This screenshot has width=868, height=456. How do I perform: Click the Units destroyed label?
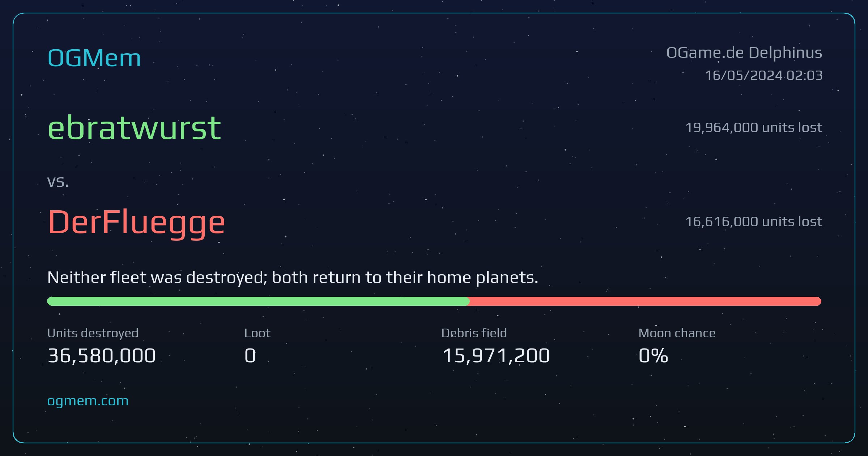click(93, 333)
